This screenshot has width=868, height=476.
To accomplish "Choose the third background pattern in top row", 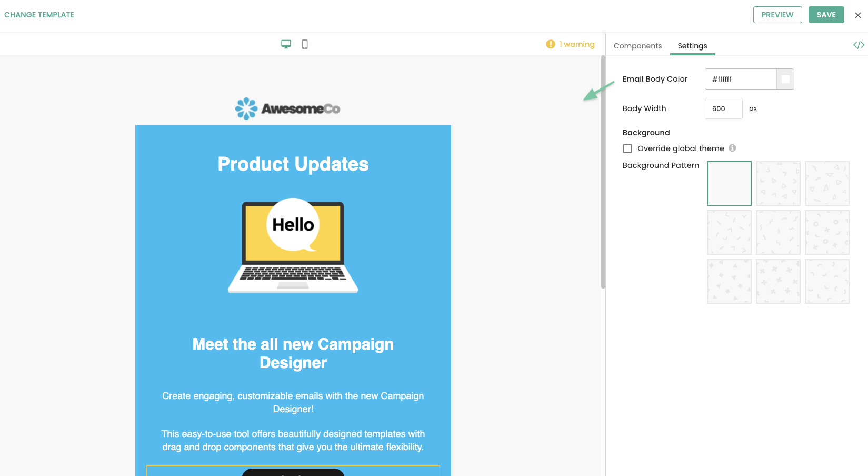I will (827, 183).
